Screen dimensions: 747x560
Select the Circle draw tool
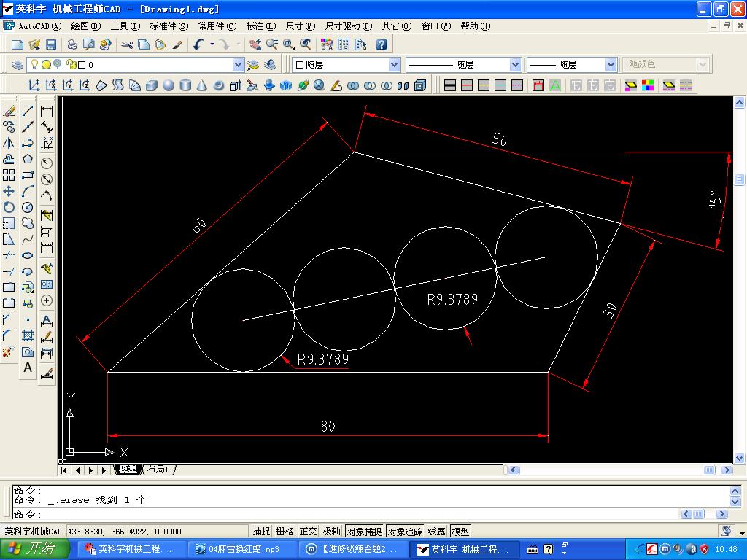click(x=28, y=207)
